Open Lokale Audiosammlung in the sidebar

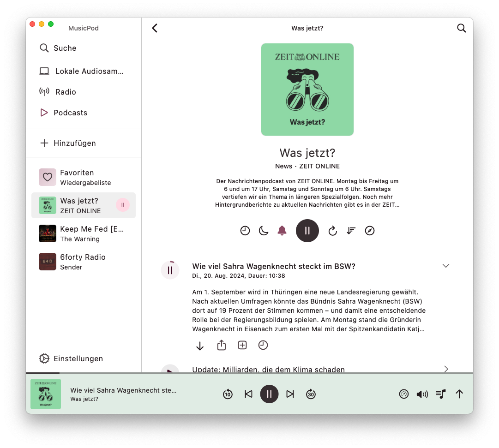84,71
